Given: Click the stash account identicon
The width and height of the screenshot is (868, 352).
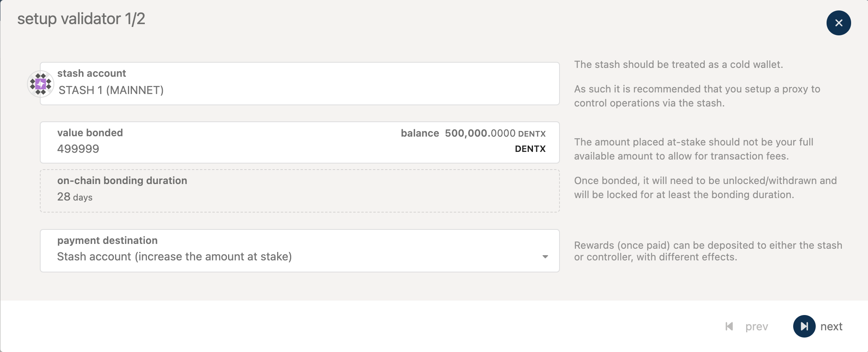Looking at the screenshot, I should pyautogui.click(x=41, y=84).
